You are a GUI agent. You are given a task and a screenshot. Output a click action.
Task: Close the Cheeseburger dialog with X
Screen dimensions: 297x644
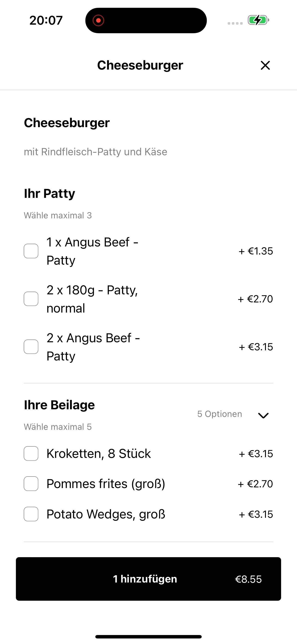265,65
